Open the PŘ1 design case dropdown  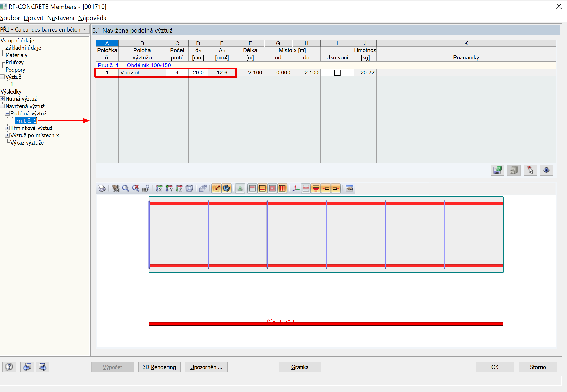point(85,30)
